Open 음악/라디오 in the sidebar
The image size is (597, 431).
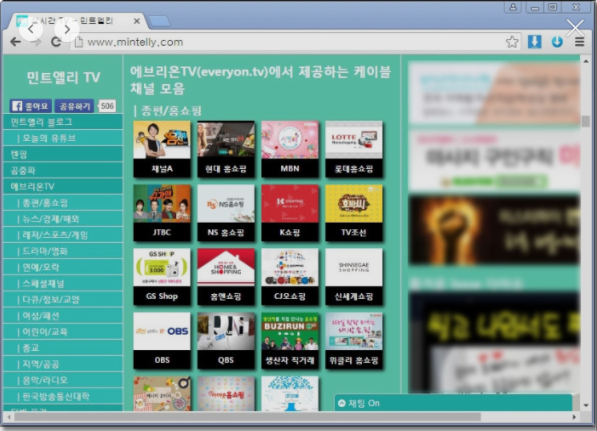click(63, 380)
